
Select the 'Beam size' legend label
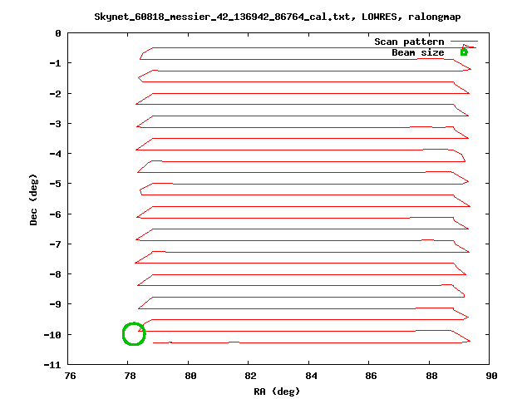click(418, 53)
